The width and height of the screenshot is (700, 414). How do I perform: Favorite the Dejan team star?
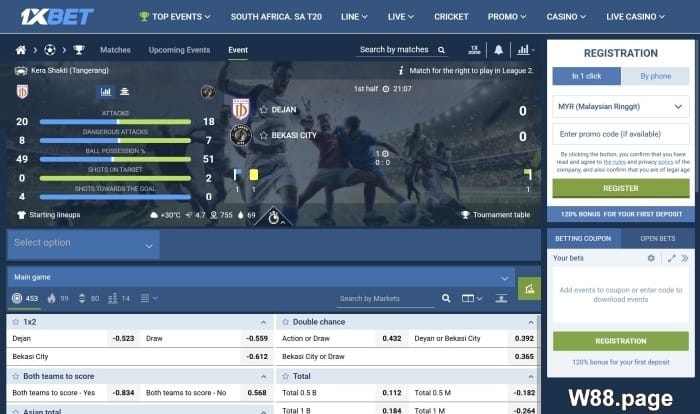(x=263, y=109)
